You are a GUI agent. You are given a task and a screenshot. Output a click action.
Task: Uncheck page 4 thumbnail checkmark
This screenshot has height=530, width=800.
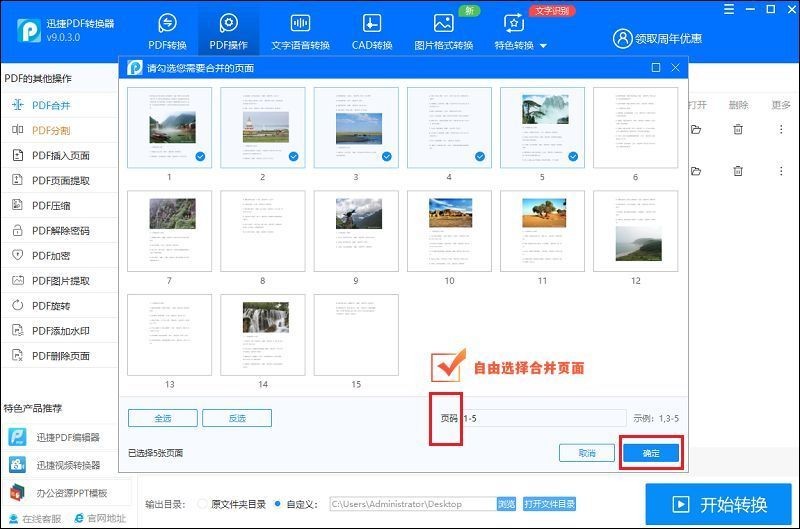point(480,157)
